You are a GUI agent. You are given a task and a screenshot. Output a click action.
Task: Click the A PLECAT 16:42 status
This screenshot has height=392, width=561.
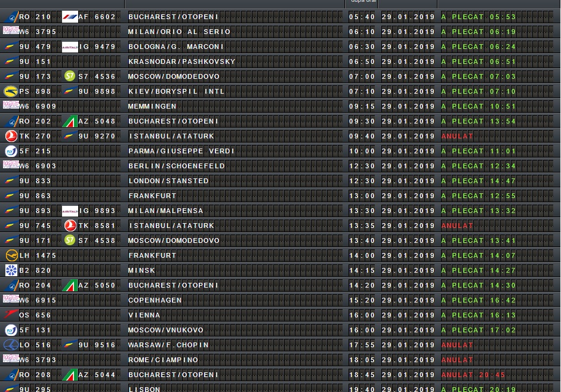click(479, 300)
